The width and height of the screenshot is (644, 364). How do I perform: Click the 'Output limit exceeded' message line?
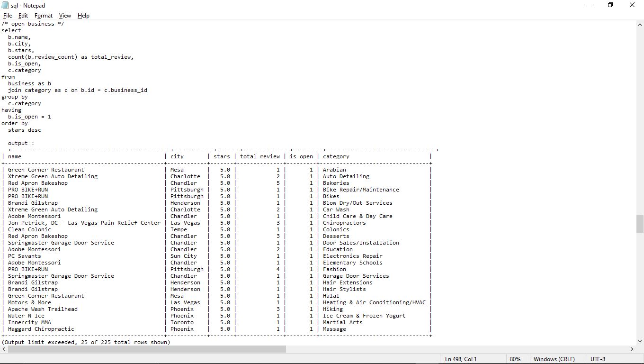coord(86,342)
